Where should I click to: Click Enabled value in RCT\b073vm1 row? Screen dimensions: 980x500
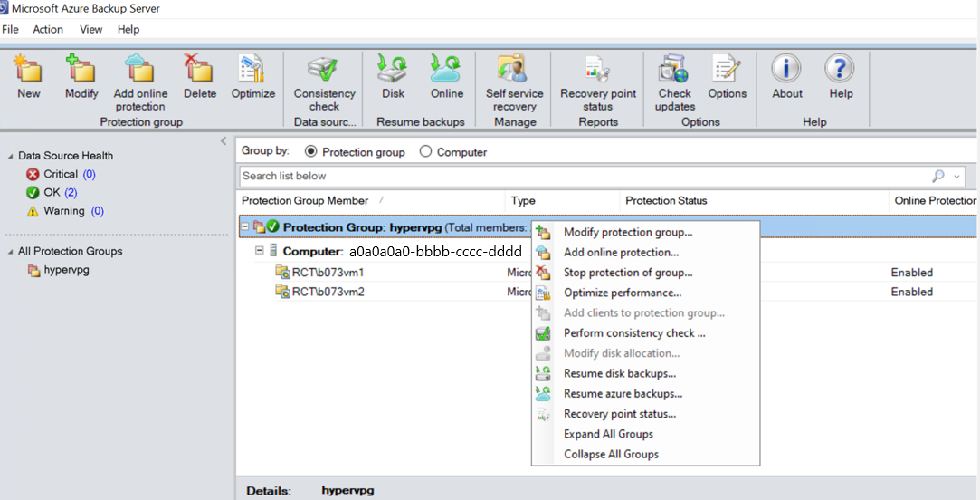point(911,273)
